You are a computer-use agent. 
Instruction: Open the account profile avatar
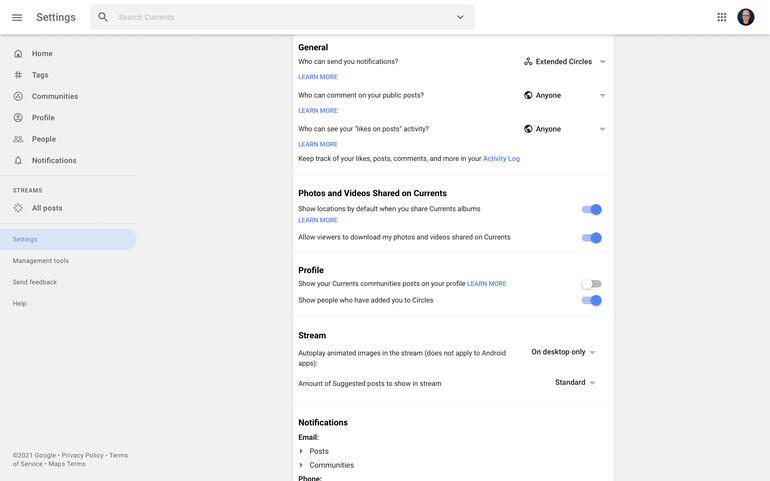tap(745, 17)
